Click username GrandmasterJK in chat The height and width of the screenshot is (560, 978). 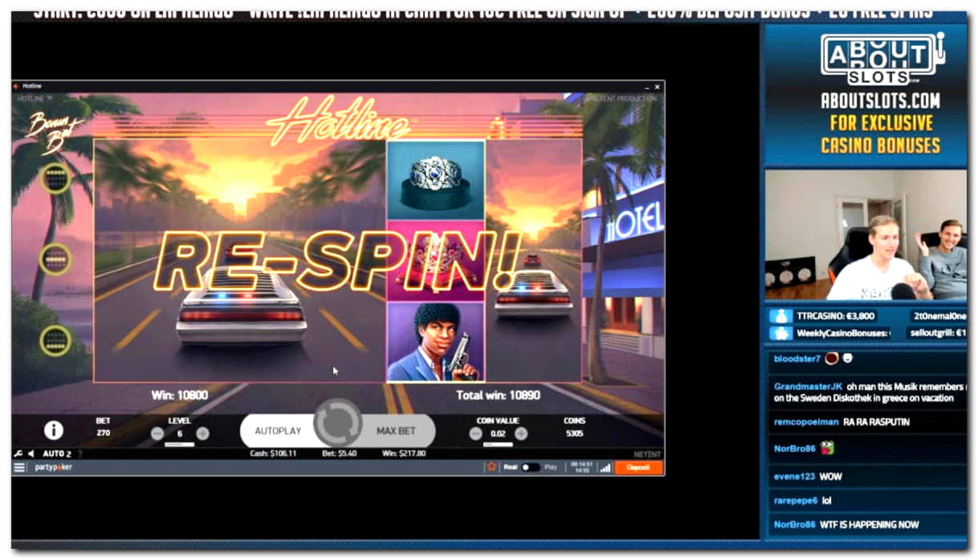point(808,386)
